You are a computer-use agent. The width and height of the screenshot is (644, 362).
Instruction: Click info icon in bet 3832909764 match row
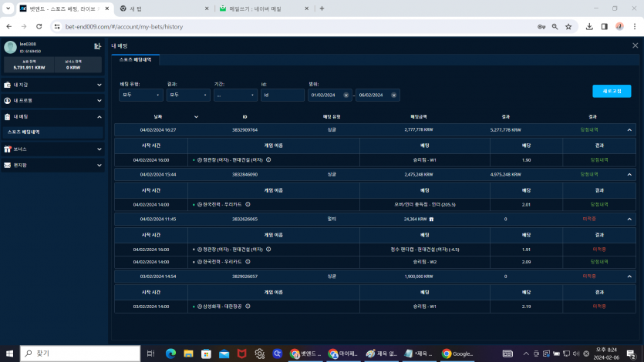pos(268,160)
